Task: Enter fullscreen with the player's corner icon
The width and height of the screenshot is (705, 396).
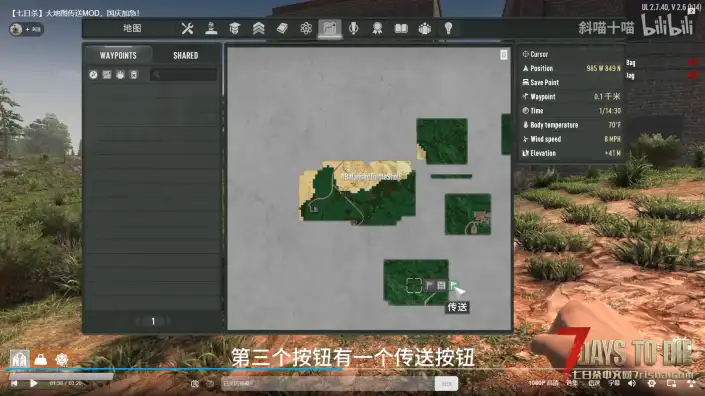Action: [x=691, y=383]
